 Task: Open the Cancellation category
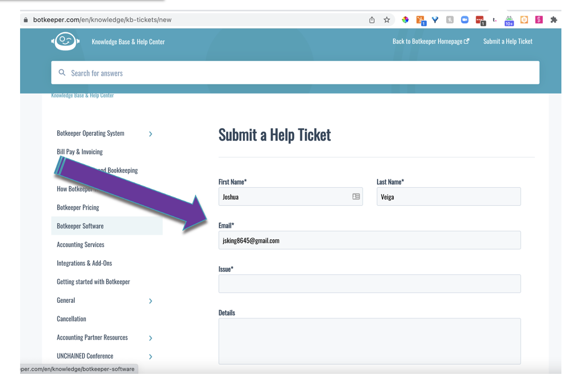(x=71, y=318)
